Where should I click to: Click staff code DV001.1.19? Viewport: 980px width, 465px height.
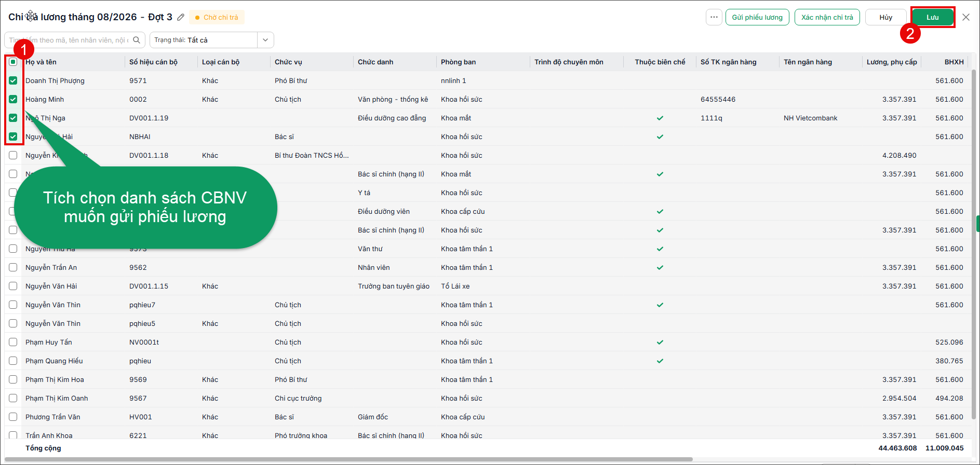149,118
